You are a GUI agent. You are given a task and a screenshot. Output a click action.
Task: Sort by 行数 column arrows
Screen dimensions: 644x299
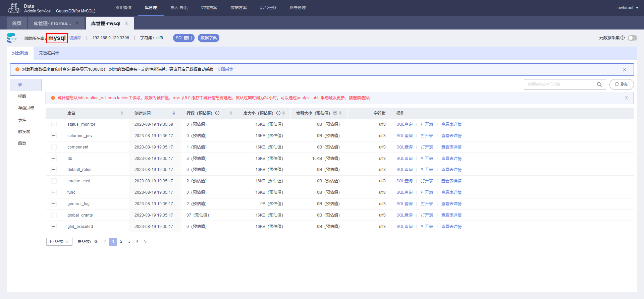click(x=231, y=113)
